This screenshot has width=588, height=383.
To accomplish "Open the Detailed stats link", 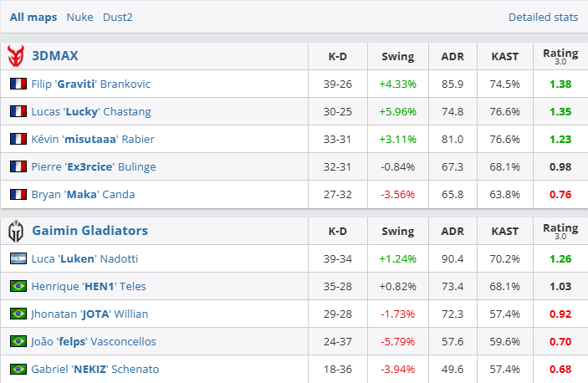I will coord(543,17).
